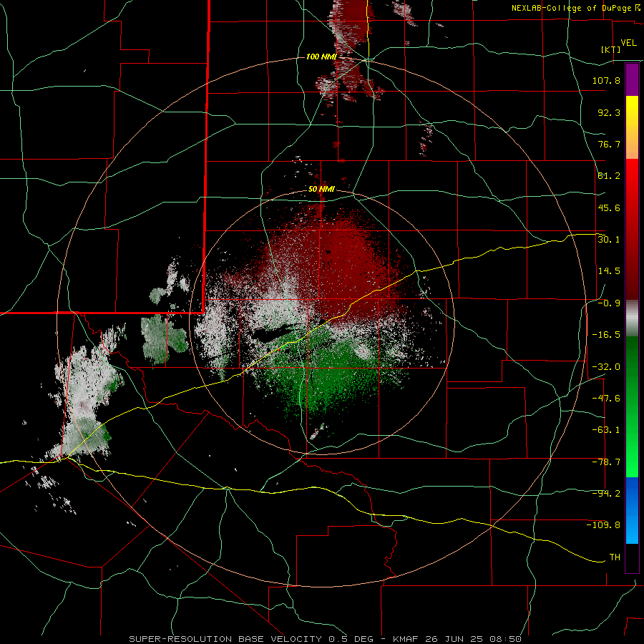Click the -109.8 velocity scale value
Viewport: 644px width, 644px height.
[x=603, y=525]
